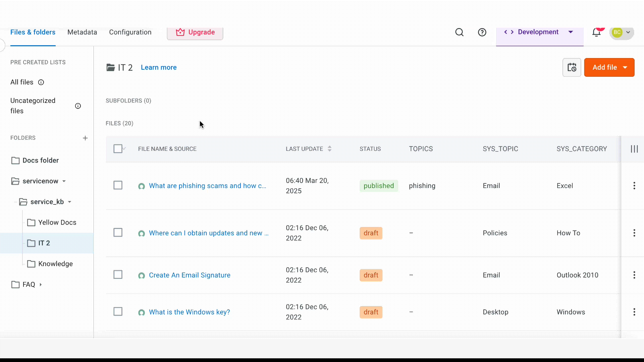Open the search magnifier icon

point(459,32)
